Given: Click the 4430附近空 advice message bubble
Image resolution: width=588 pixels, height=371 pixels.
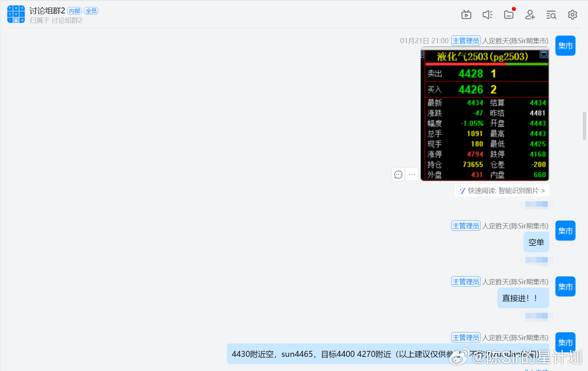Looking at the screenshot, I should click(x=388, y=354).
